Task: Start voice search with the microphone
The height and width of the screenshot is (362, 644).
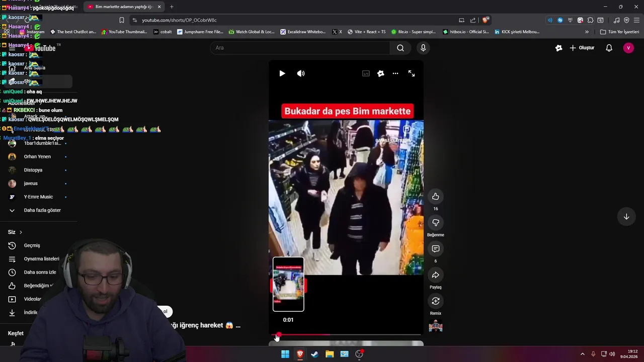Action: (x=423, y=48)
